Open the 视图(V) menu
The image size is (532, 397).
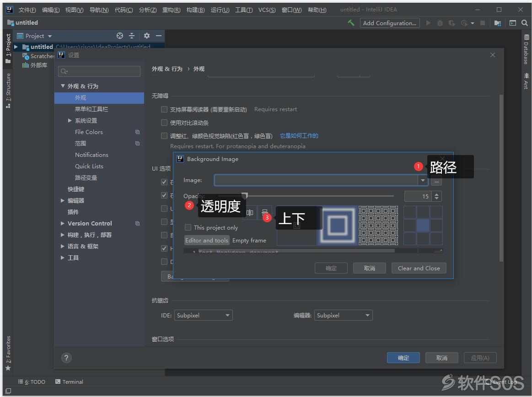pos(74,10)
